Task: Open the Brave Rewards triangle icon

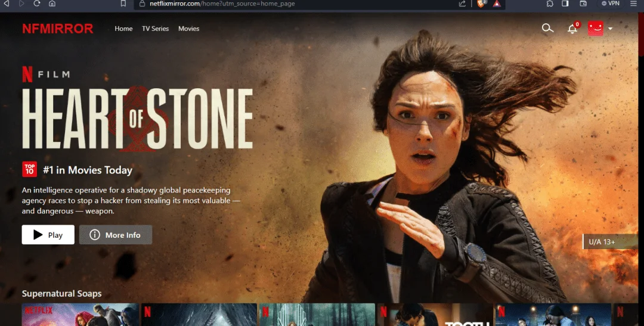Action: coord(497,4)
